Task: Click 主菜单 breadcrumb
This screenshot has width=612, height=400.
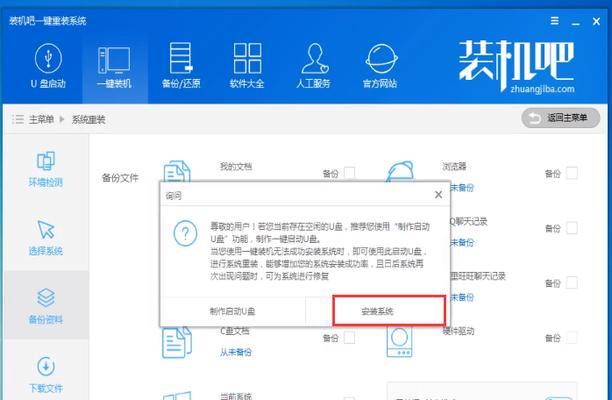Action: 41,119
